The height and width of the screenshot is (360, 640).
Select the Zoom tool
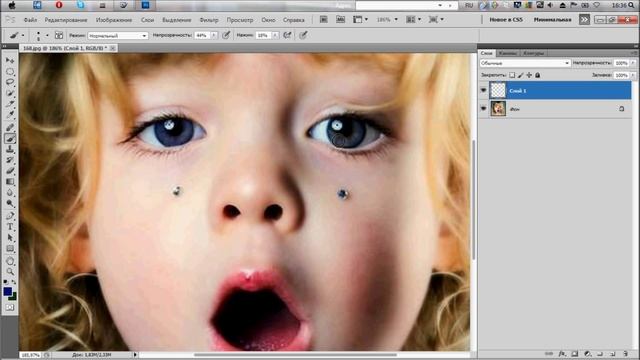click(10, 272)
